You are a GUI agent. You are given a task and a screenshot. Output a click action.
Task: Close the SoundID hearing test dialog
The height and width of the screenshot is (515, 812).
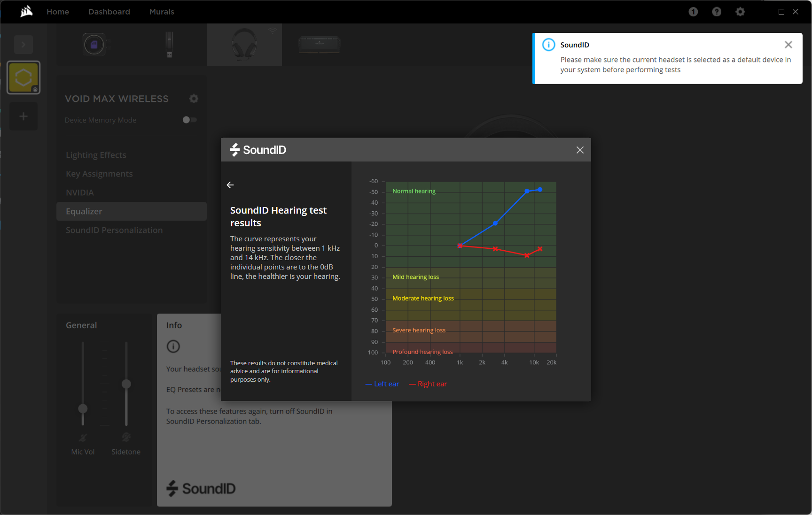click(580, 150)
